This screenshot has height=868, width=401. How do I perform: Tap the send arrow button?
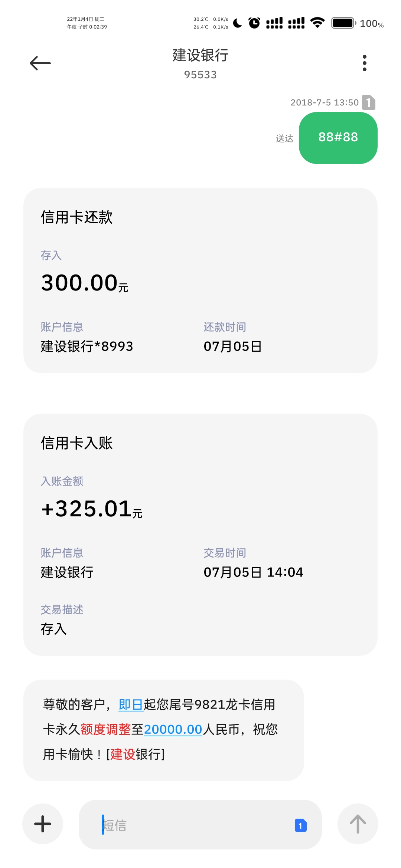pos(358,824)
